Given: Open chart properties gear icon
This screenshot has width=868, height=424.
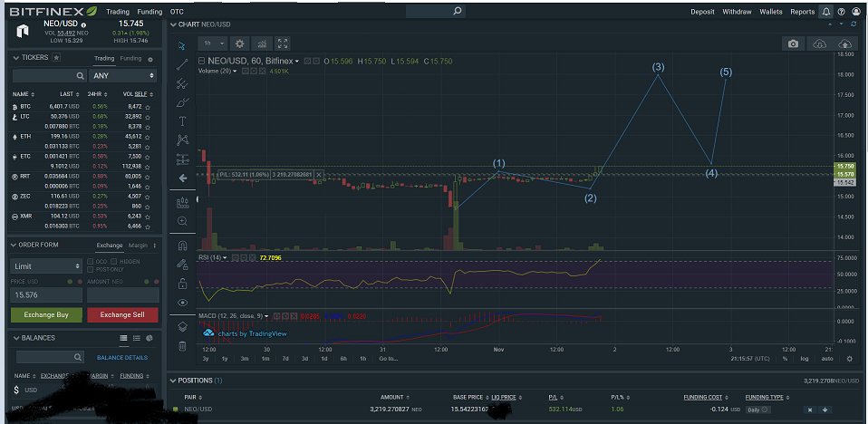Looking at the screenshot, I should click(x=240, y=43).
